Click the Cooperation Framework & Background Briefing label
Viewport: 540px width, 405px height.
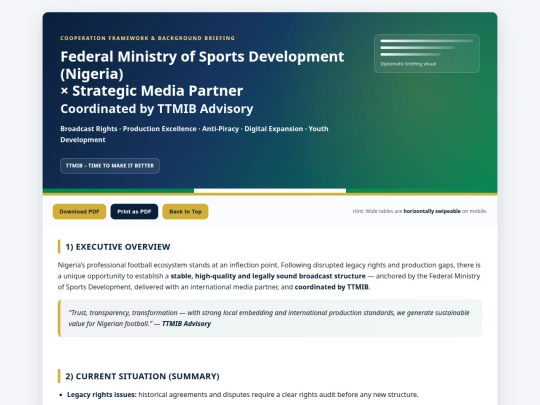point(147,38)
